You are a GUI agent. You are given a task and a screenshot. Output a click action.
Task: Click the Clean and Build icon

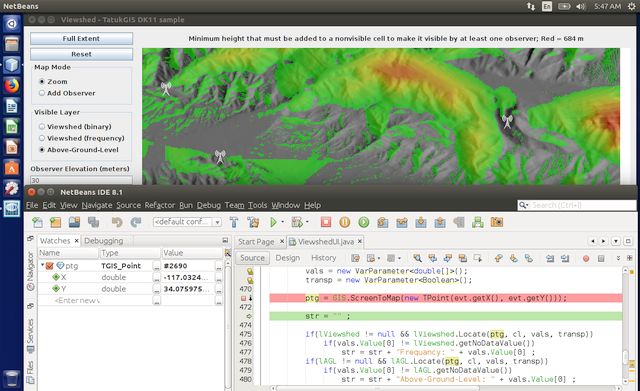(x=253, y=222)
